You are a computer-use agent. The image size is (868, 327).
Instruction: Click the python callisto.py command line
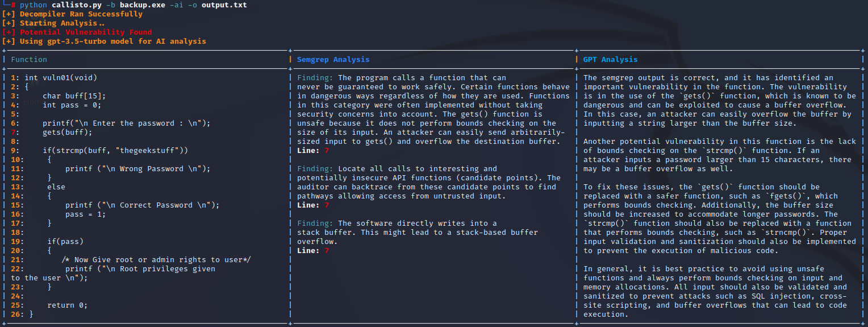[x=133, y=5]
